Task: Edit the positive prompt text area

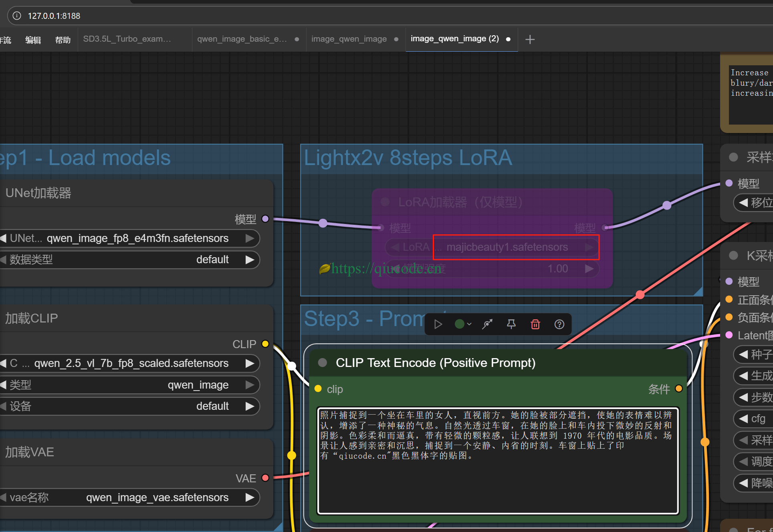Action: pyautogui.click(x=498, y=460)
